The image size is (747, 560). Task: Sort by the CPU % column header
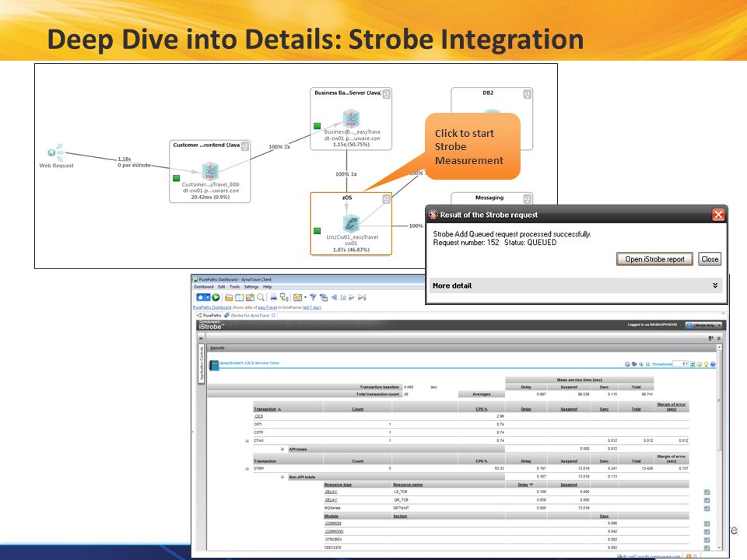click(482, 409)
